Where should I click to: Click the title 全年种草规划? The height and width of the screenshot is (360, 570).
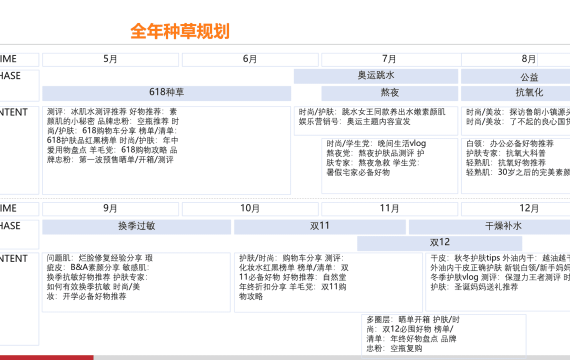[x=180, y=31]
